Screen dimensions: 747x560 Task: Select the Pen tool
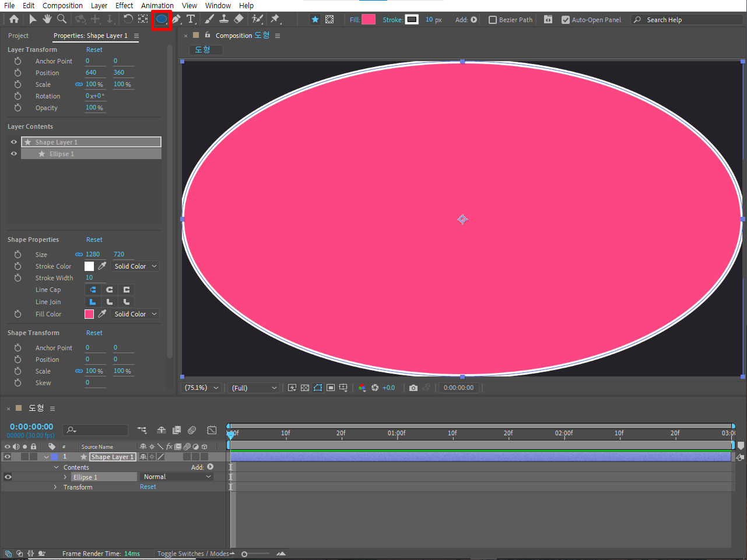pyautogui.click(x=176, y=19)
